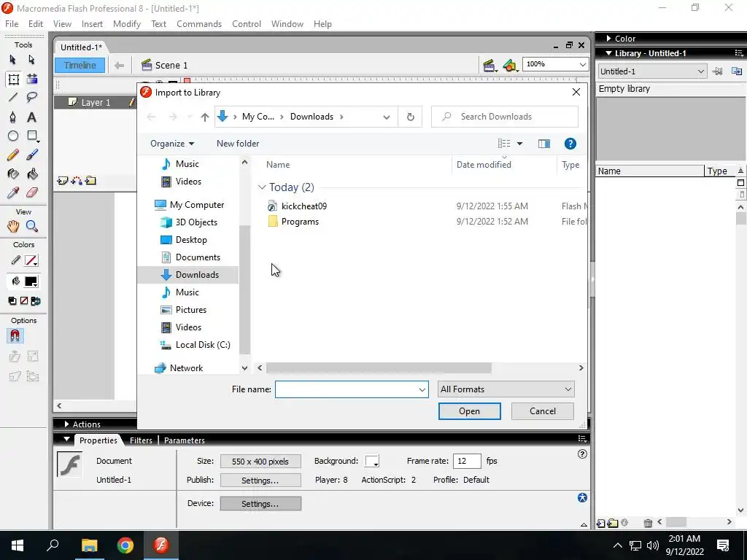This screenshot has width=747, height=560.
Task: Select the Lasso tool
Action: (32, 98)
